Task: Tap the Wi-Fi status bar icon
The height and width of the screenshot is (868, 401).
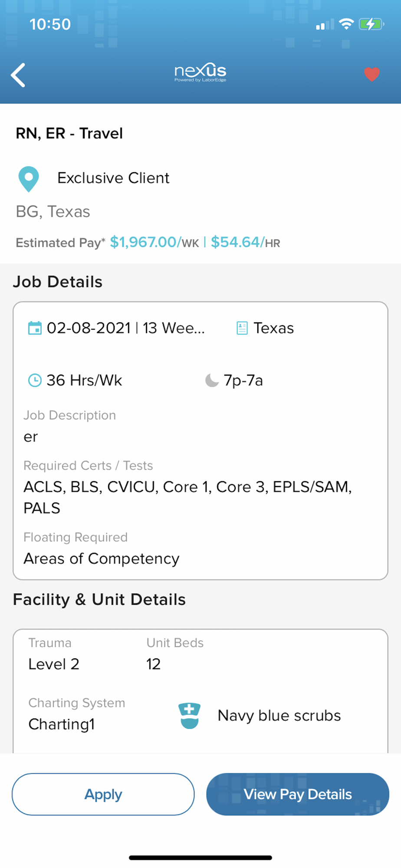Action: (x=346, y=24)
